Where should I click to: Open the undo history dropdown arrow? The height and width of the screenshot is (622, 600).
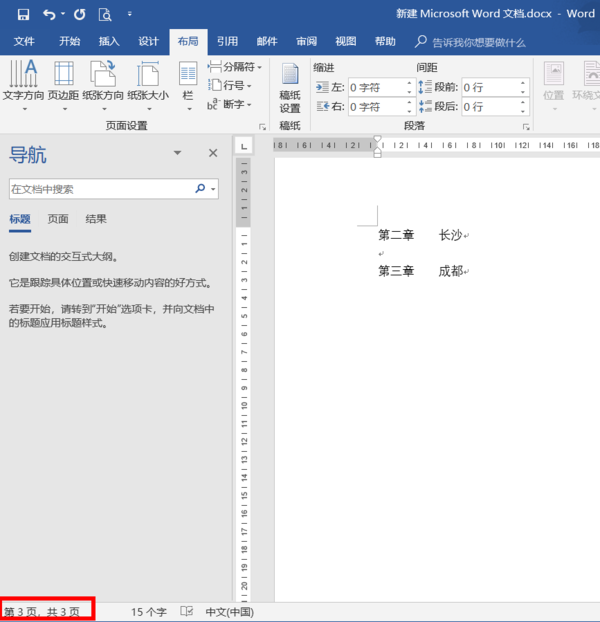pos(63,14)
